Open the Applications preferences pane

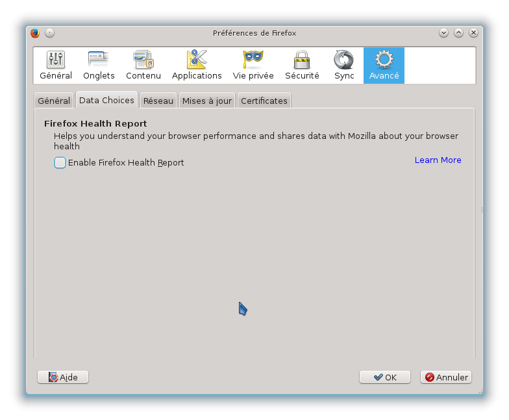tap(197, 65)
